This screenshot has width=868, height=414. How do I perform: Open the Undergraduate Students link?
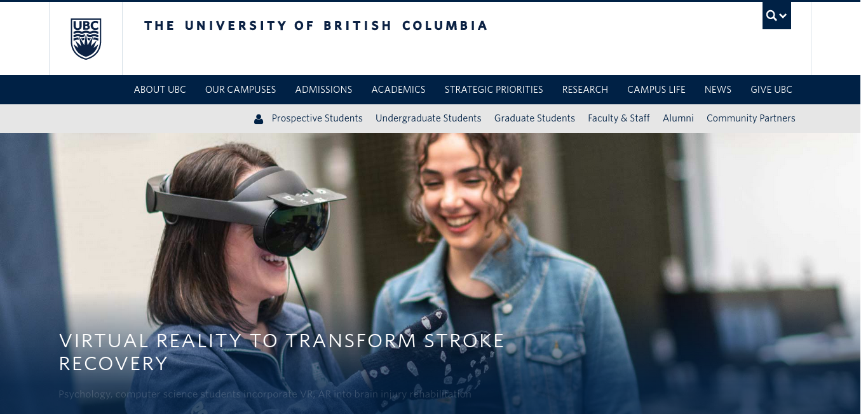(x=428, y=118)
